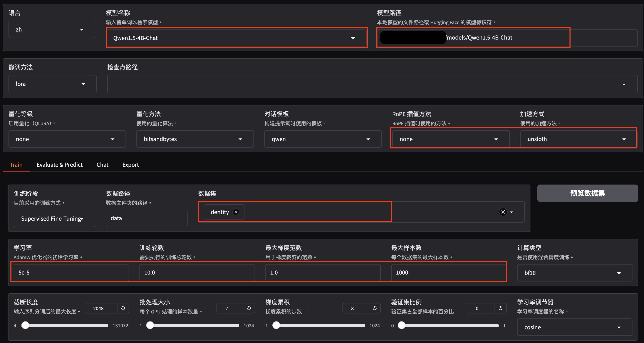644x343 pixels.
Task: Clear all selected datasets with X icon
Action: point(503,212)
